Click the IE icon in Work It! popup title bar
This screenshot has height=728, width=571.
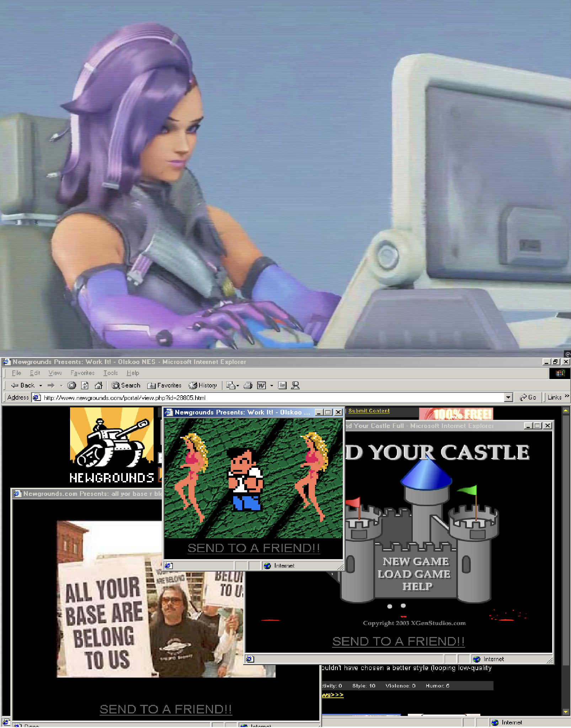[169, 412]
